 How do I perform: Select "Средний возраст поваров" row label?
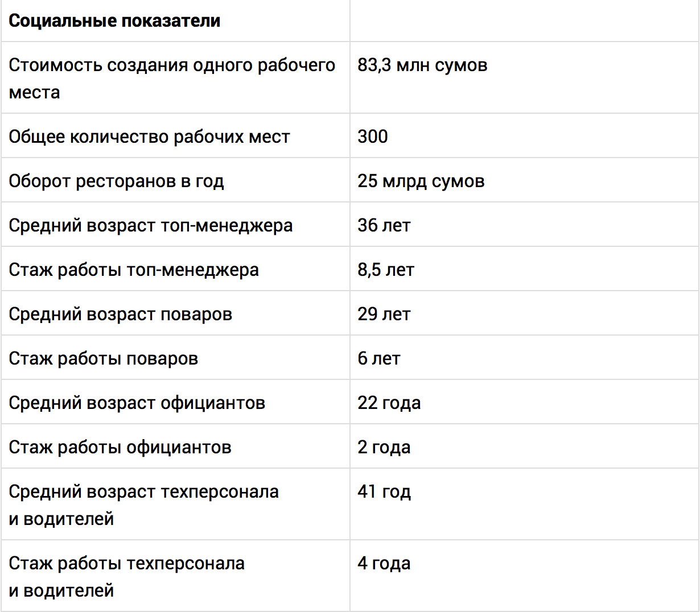pos(121,315)
